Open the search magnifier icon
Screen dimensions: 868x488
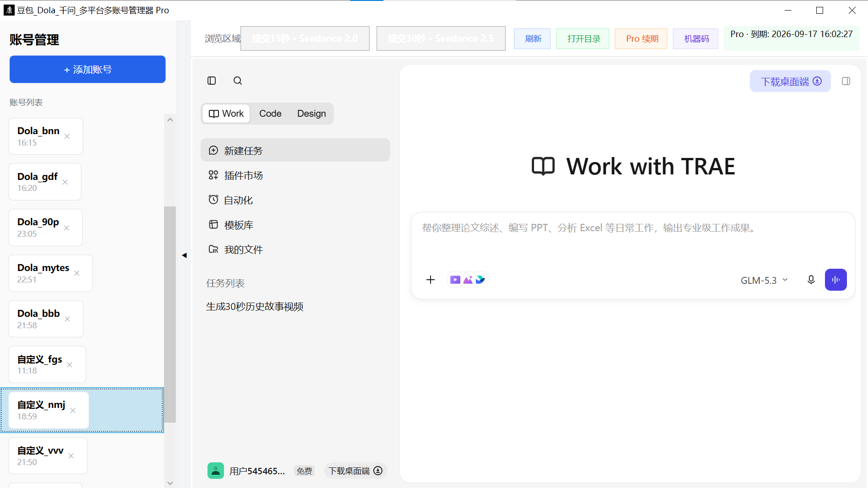point(238,81)
